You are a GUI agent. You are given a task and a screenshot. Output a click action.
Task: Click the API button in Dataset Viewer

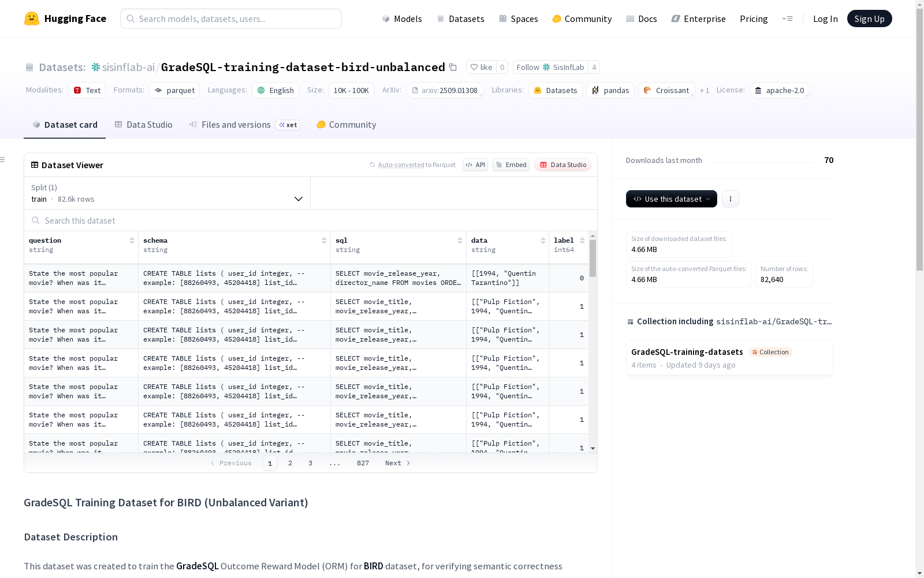[x=475, y=165]
